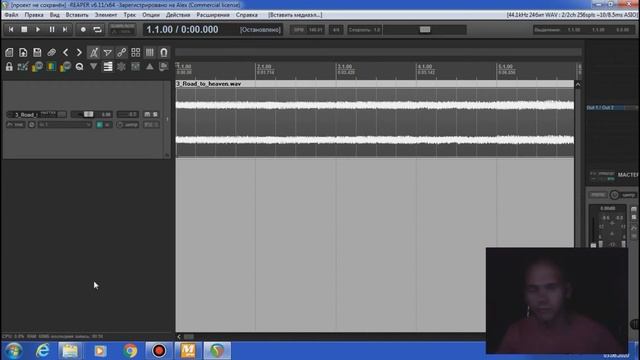This screenshot has width=640, height=360.
Task: Click the vertical scrollbar up arrow
Action: (x=578, y=84)
